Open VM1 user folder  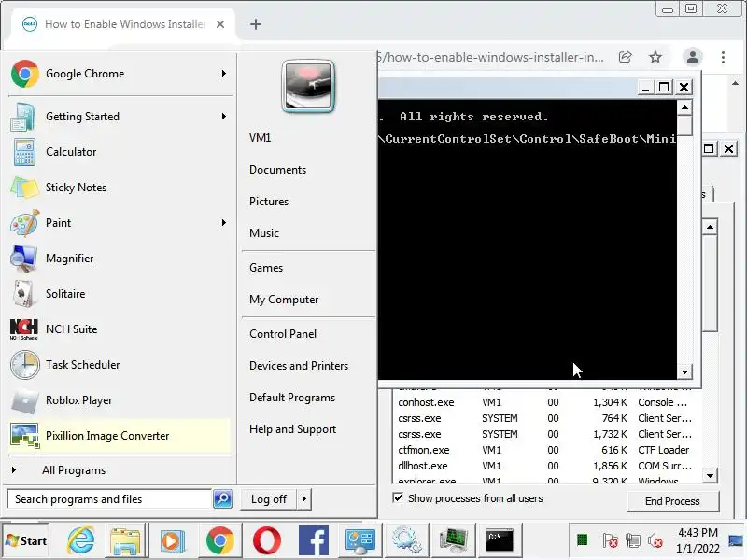point(261,138)
